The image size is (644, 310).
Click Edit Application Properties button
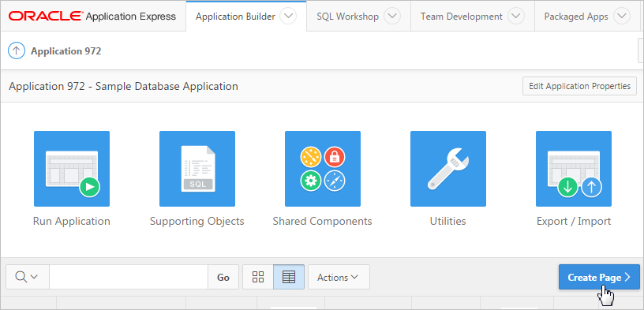[x=579, y=86]
